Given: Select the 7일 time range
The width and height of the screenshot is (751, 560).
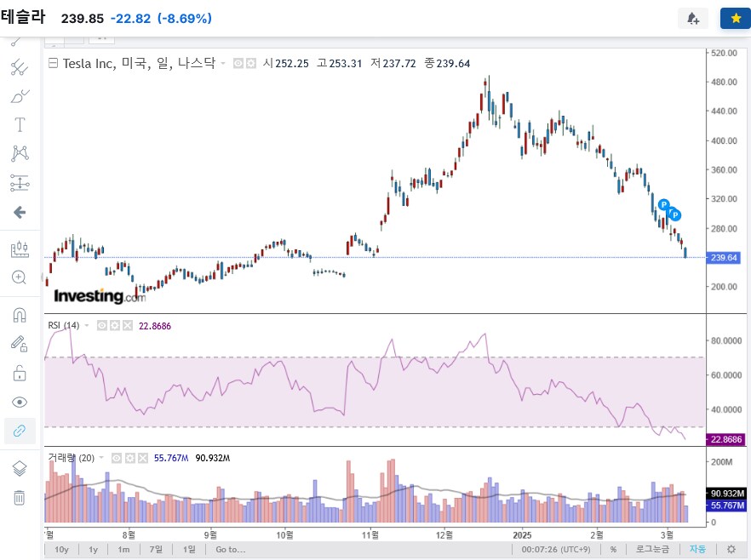Looking at the screenshot, I should point(156,550).
